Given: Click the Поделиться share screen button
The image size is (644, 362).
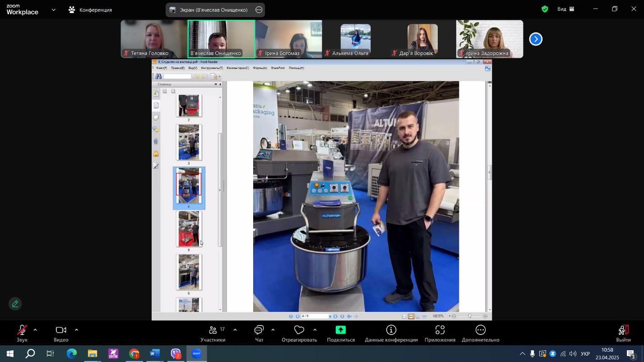Looking at the screenshot, I should [x=341, y=335].
